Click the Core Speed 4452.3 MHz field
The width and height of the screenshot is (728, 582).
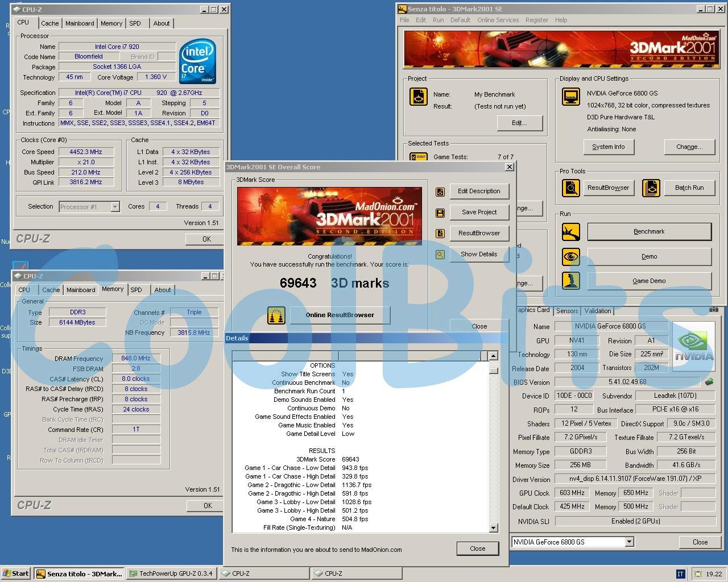pyautogui.click(x=86, y=152)
